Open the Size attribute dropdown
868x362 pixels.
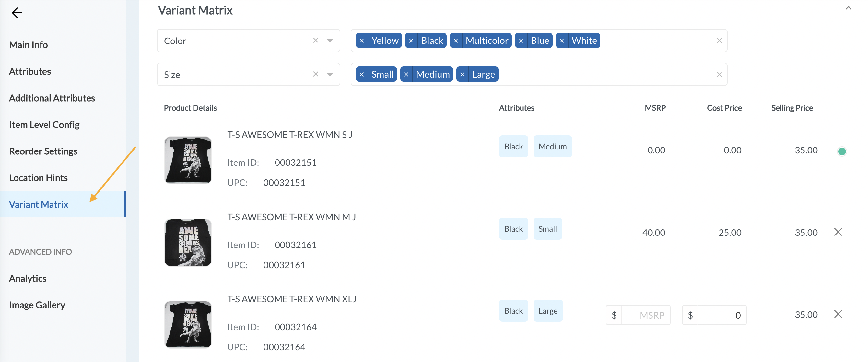pos(330,74)
